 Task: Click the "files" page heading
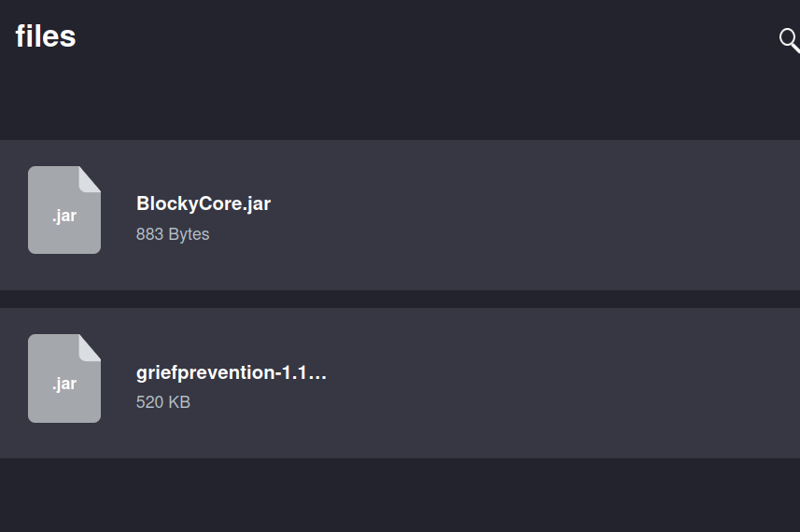(x=46, y=36)
